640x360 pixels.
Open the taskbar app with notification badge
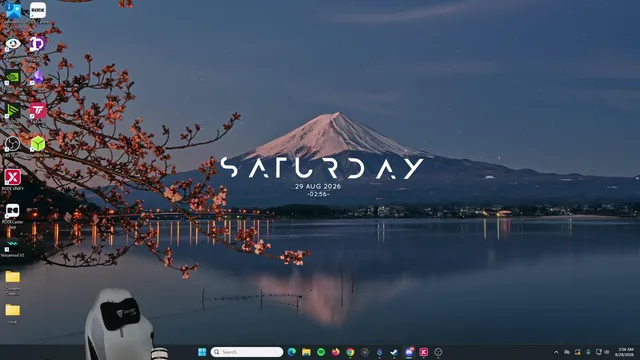coord(409,352)
